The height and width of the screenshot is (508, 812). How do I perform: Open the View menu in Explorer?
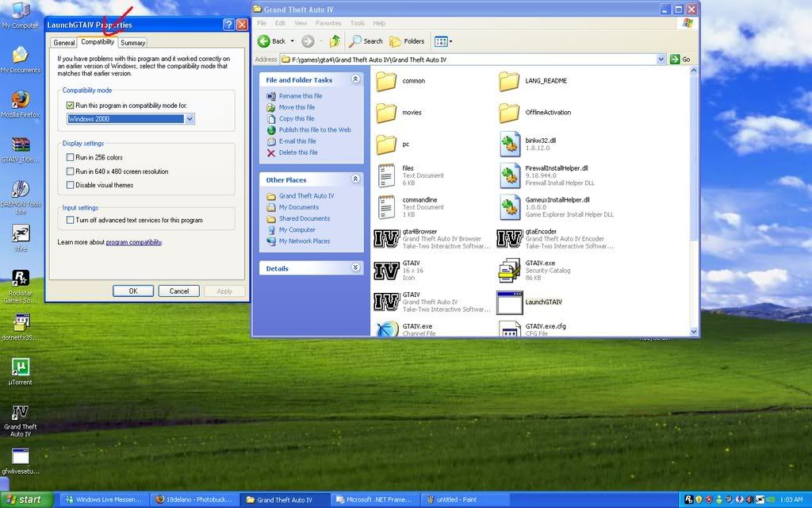301,23
